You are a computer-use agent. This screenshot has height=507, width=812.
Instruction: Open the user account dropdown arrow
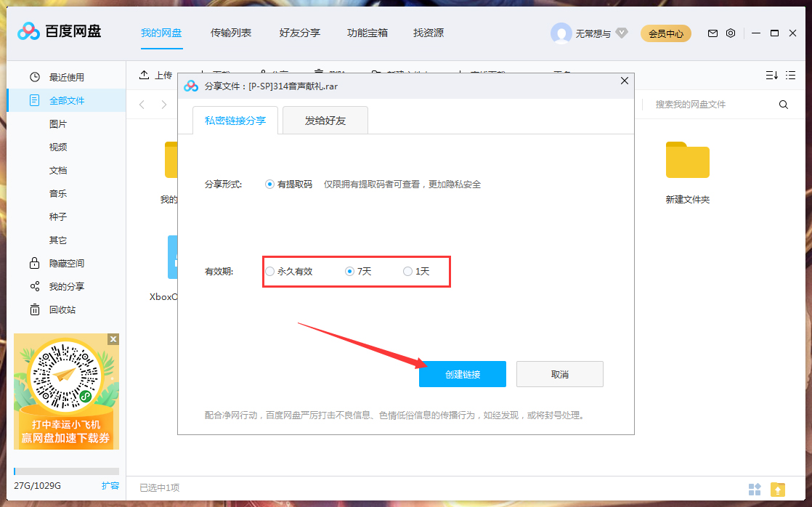(x=621, y=33)
